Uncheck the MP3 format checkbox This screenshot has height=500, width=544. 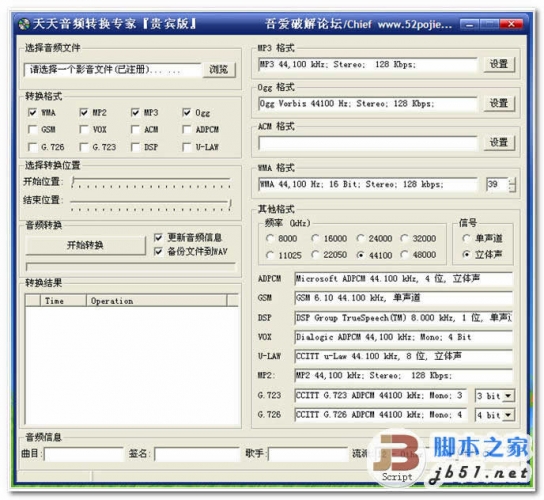135,112
